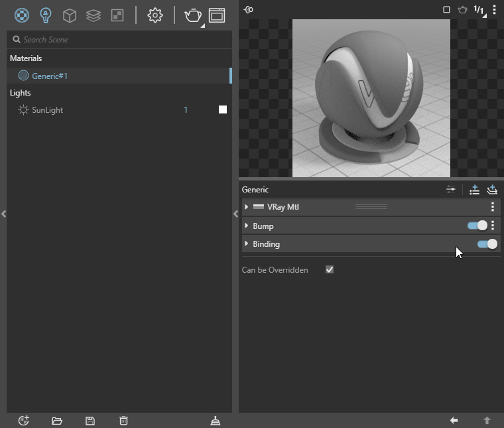
Task: Open the Geometry cube icon
Action: [x=70, y=15]
